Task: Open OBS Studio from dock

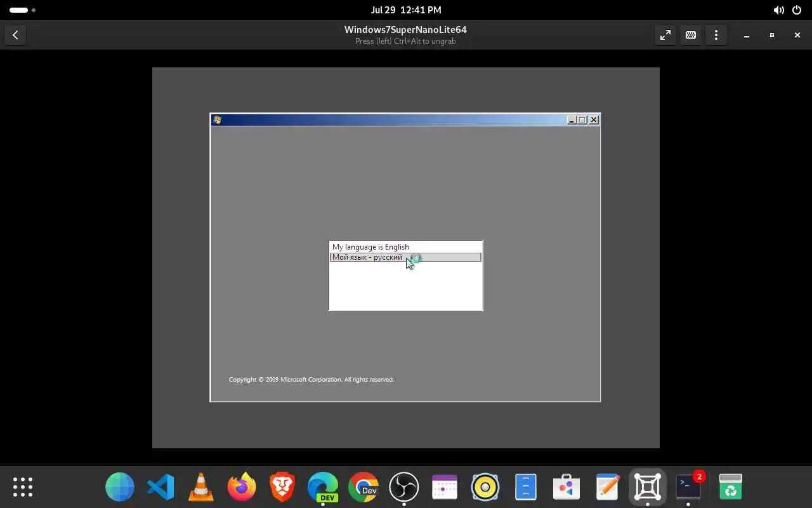Action: click(x=404, y=487)
